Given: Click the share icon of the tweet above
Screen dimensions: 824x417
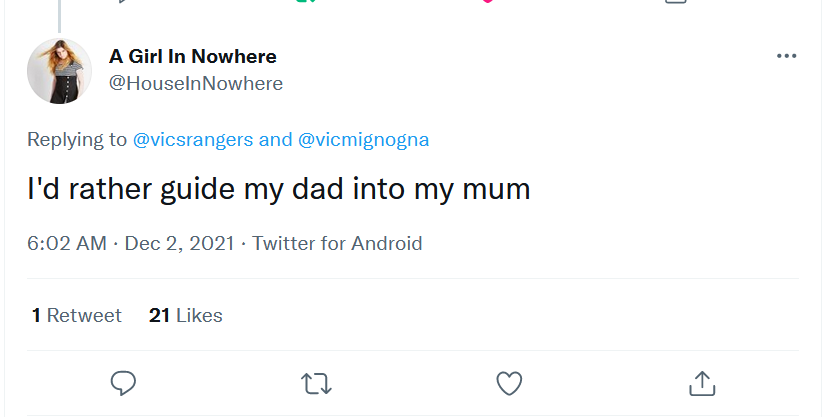Looking at the screenshot, I should tap(676, 2).
